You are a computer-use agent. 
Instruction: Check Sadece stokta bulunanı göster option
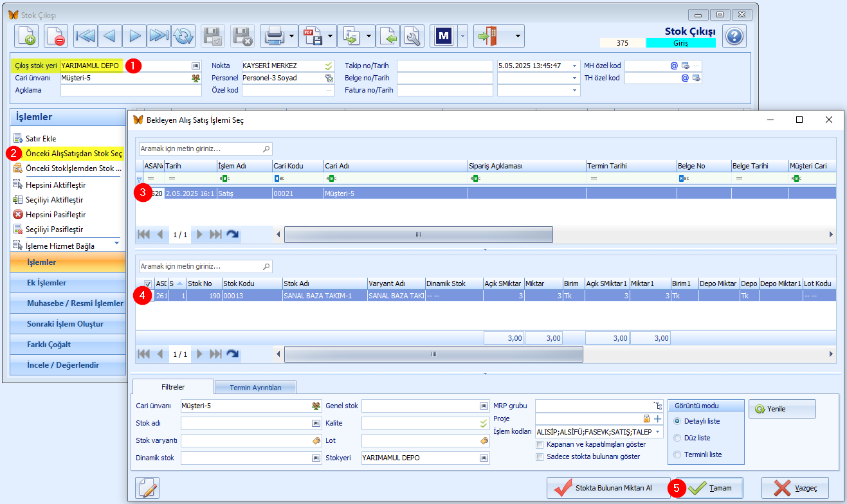click(540, 456)
